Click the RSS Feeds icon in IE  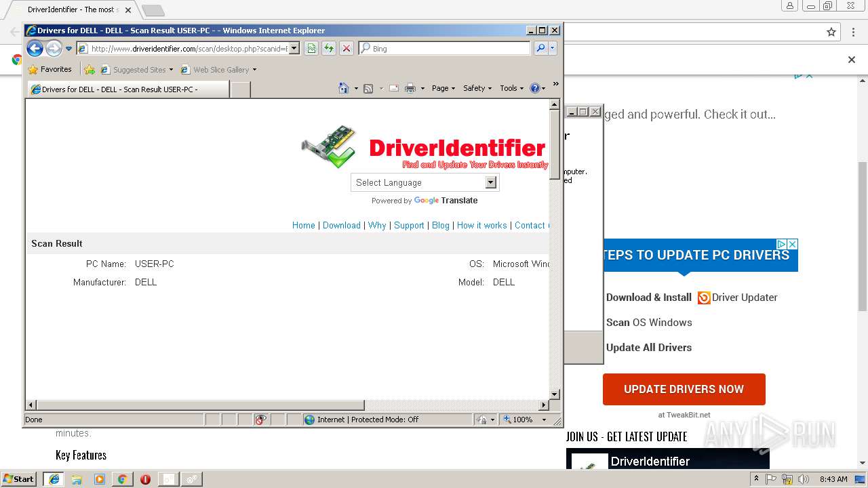[368, 88]
